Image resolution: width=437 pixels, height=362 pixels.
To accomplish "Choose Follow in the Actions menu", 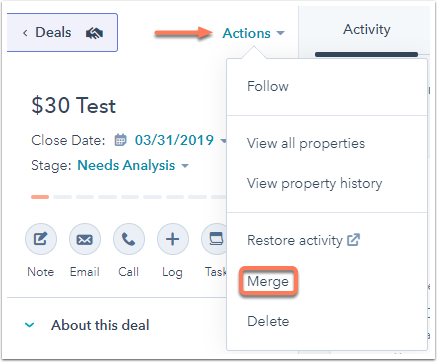I will 268,86.
